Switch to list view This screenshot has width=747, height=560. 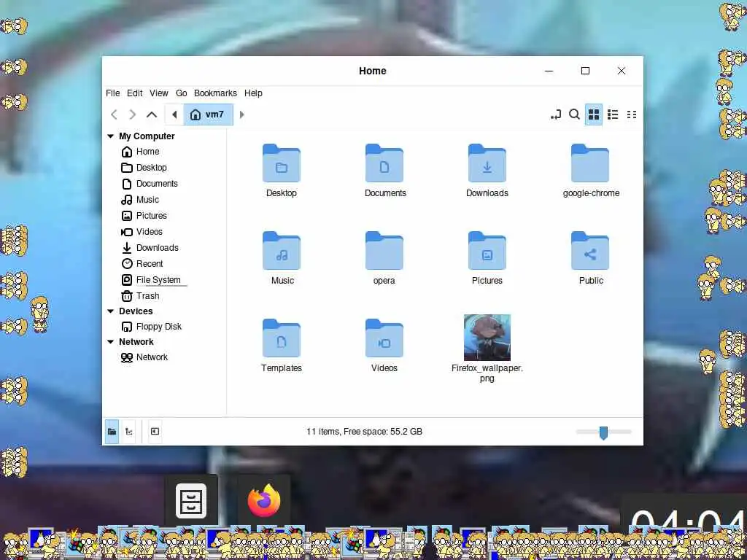(613, 114)
